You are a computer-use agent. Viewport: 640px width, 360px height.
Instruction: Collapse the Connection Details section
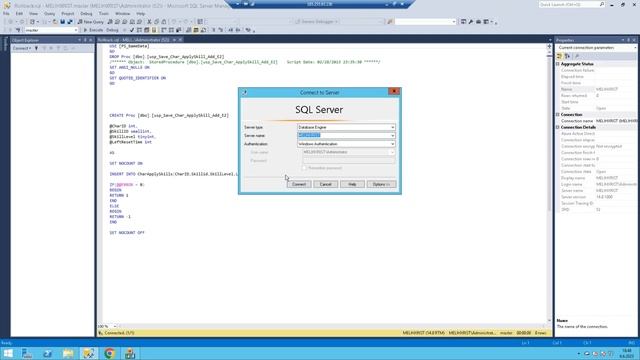558,127
